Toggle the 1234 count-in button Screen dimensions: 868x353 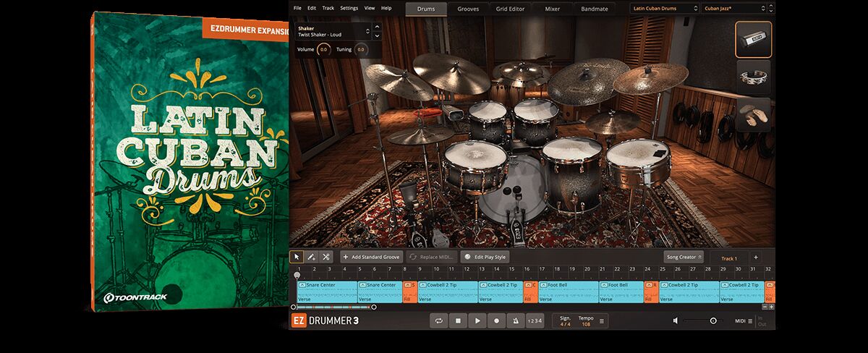pos(534,320)
